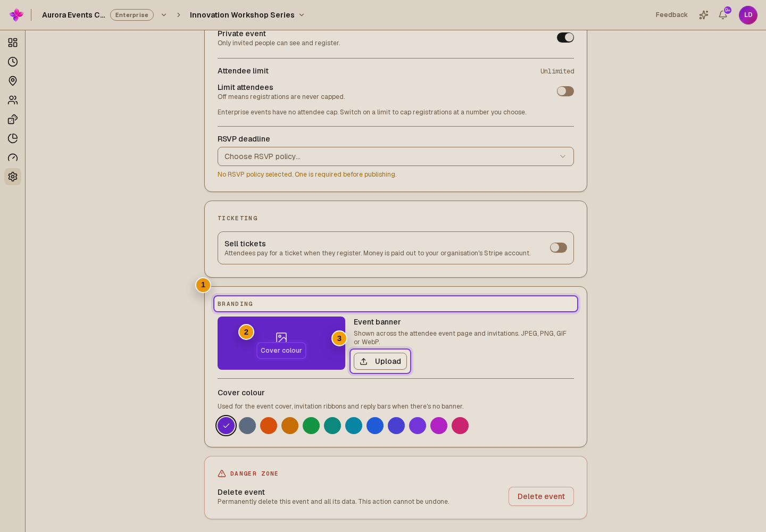Choose the slate grey cover colour swatch
Screen dimensions: 766x532
click(247, 426)
